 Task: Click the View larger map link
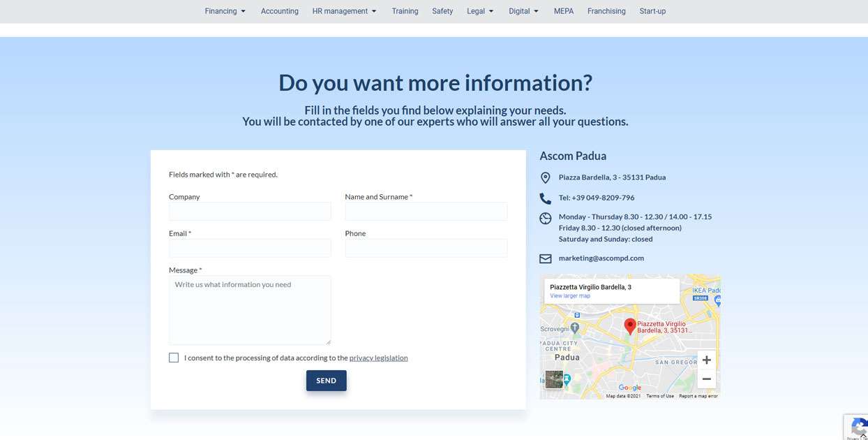(570, 296)
